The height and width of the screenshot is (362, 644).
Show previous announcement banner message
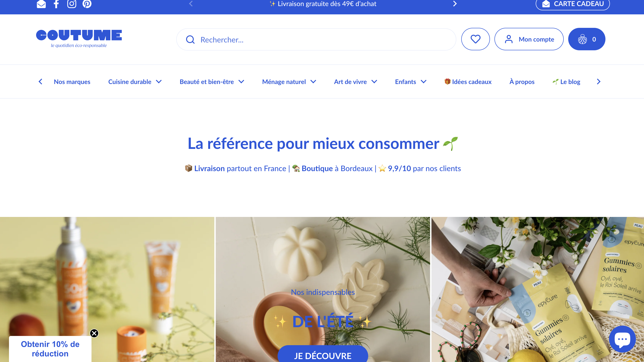[191, 4]
